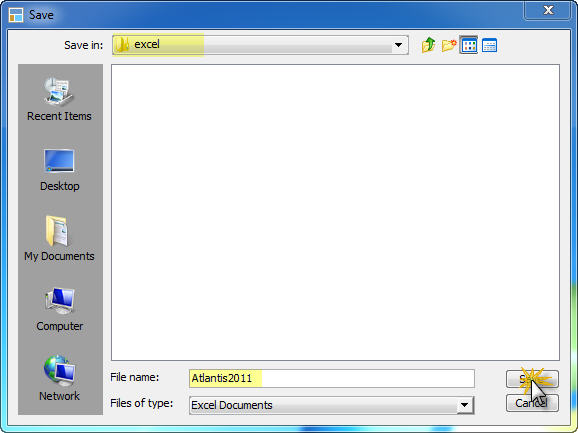This screenshot has height=433, width=578.
Task: Close the Save dialog window
Action: (x=548, y=10)
